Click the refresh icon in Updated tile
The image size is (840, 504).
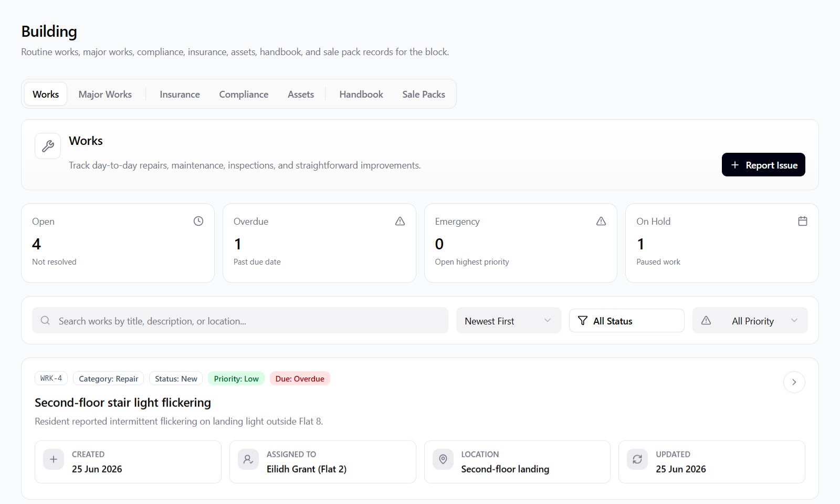[637, 459]
